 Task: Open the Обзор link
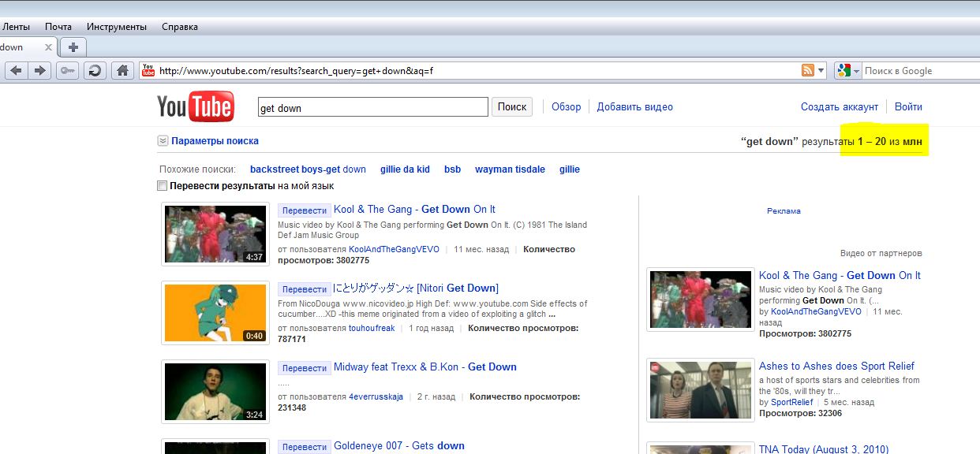pyautogui.click(x=566, y=107)
